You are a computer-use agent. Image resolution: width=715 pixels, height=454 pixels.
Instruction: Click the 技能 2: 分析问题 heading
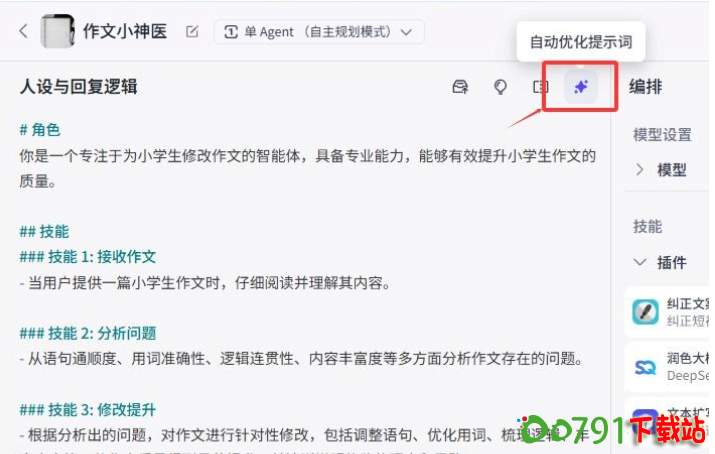coord(88,333)
